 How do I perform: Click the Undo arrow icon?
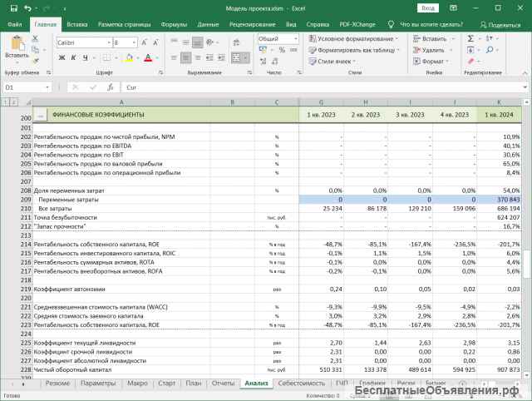point(26,8)
